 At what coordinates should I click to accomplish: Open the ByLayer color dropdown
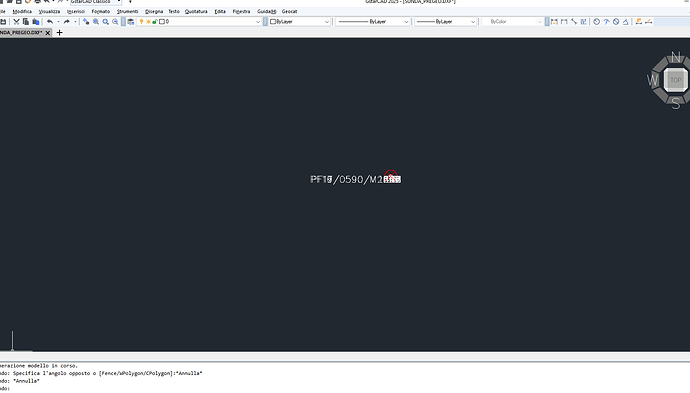pyautogui.click(x=327, y=22)
